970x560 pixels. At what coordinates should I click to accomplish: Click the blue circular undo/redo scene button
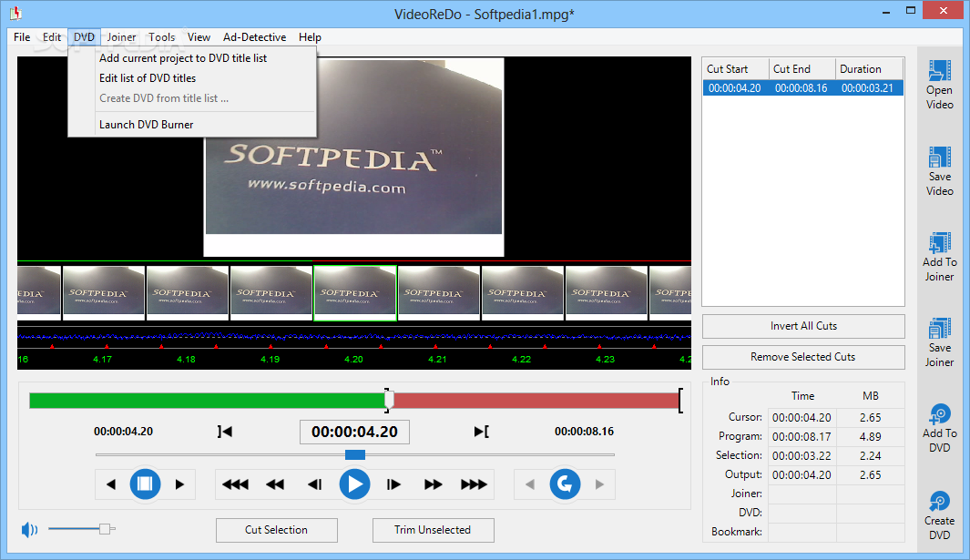coord(565,484)
